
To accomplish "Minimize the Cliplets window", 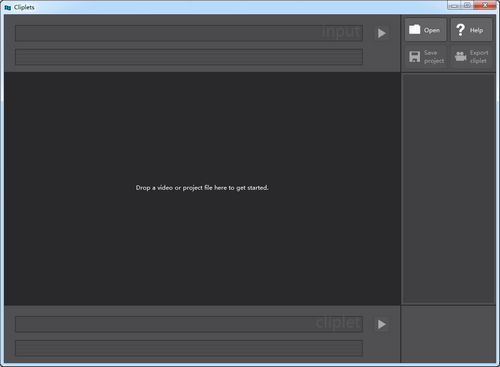I will (454, 5).
